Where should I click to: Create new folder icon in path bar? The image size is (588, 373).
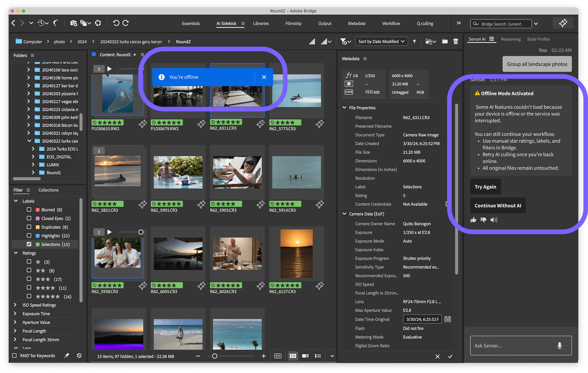pos(445,41)
